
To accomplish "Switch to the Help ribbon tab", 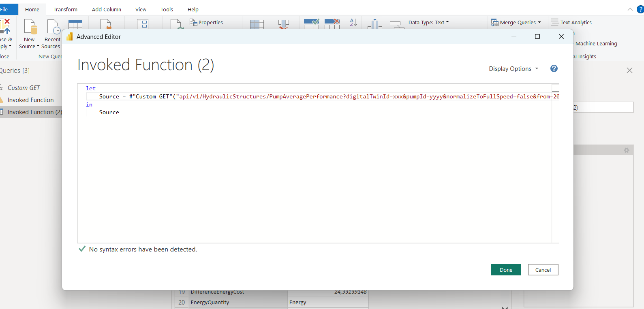I will click(x=193, y=9).
